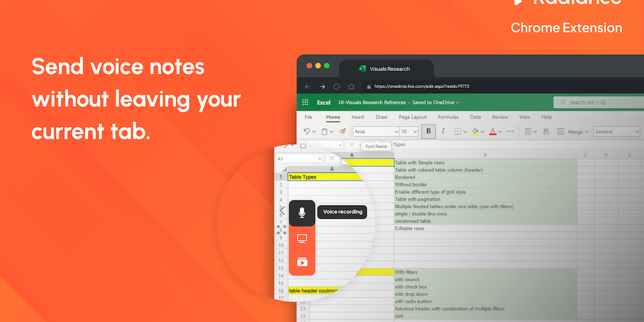Open the Undo dropdown arrow
Viewport: 644px width, 322px height.
[314, 132]
